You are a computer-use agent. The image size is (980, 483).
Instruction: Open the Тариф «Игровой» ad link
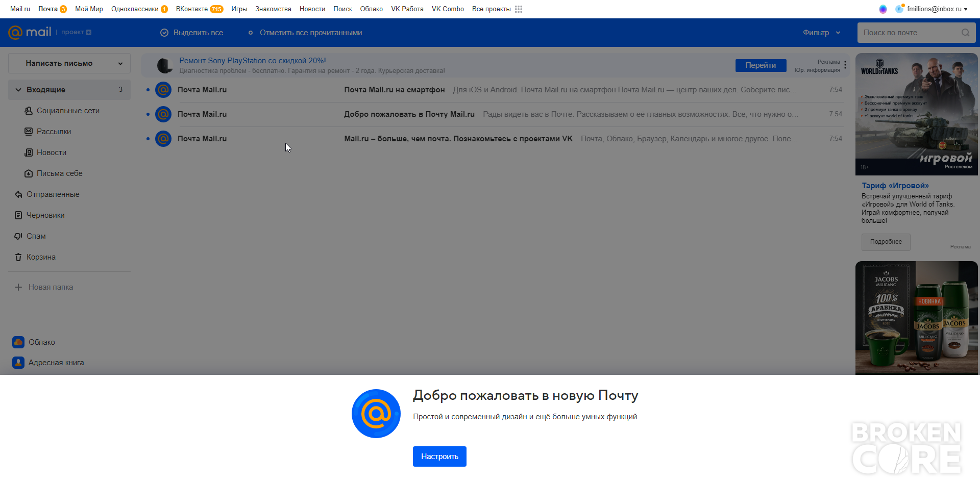coord(895,186)
